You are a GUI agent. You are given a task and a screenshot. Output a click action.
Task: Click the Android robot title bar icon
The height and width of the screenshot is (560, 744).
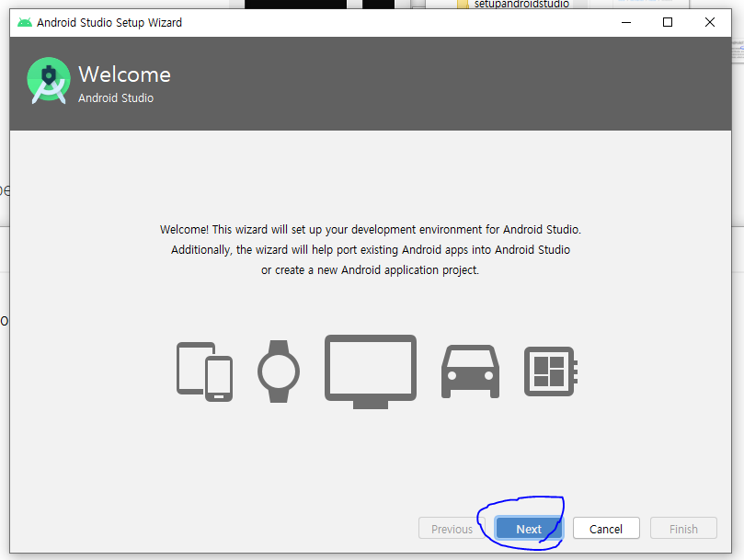25,22
